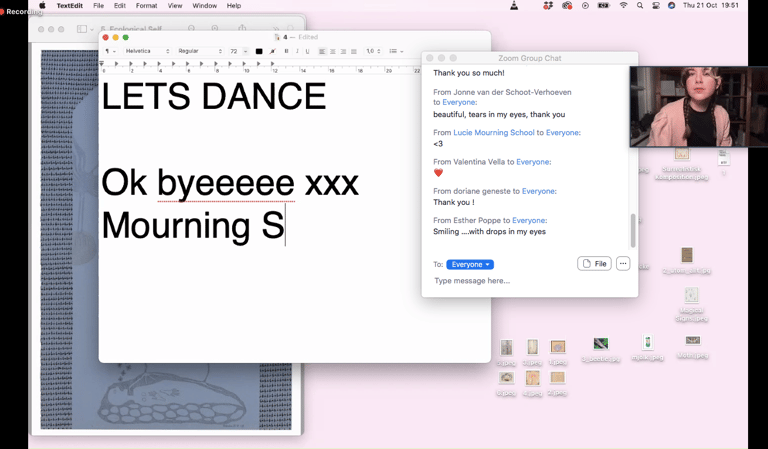Screen dimensions: 768x449
Task: Open the paragraph styles dropdown
Action: tap(111, 51)
